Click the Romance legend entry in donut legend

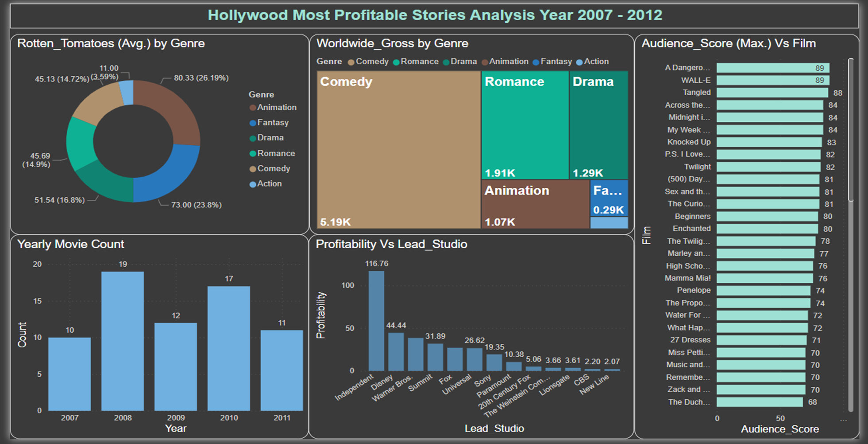pyautogui.click(x=252, y=153)
